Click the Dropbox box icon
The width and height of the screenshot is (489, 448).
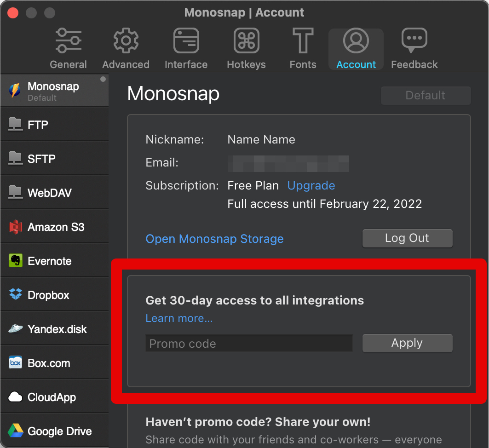coord(15,294)
